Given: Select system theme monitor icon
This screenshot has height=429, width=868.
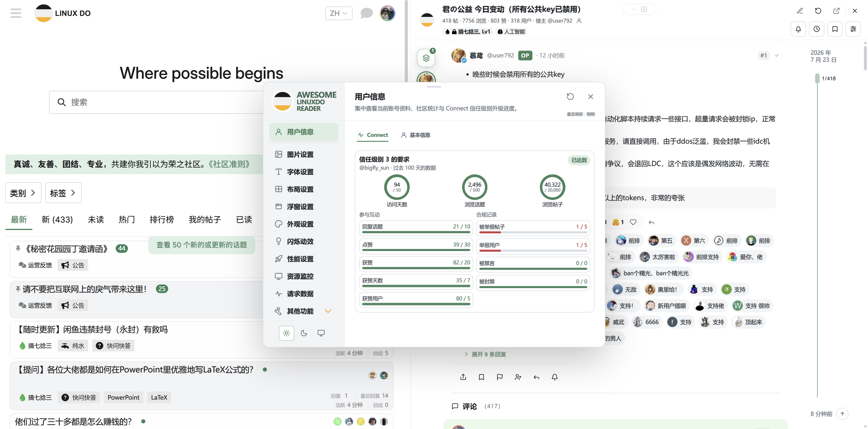Looking at the screenshot, I should coord(321,333).
